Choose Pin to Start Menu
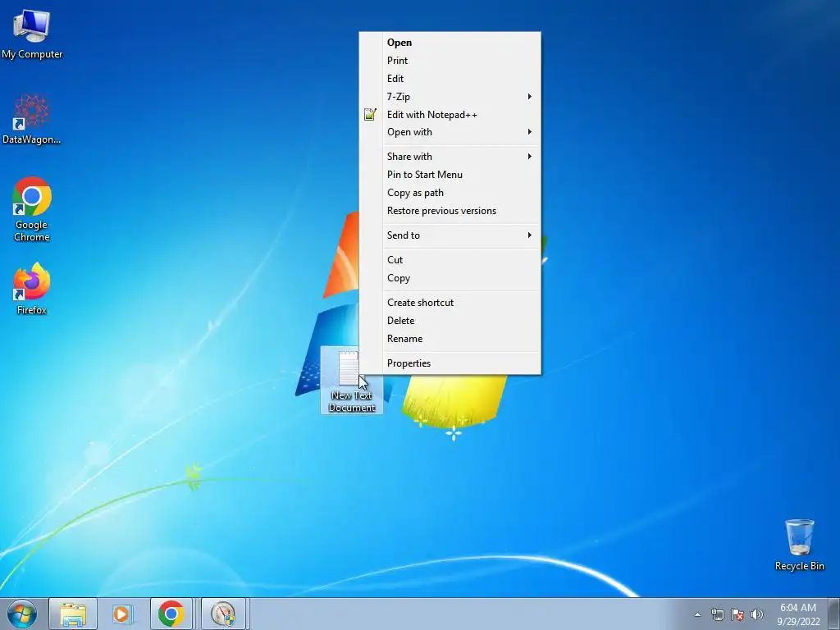This screenshot has height=630, width=840. tap(450, 175)
